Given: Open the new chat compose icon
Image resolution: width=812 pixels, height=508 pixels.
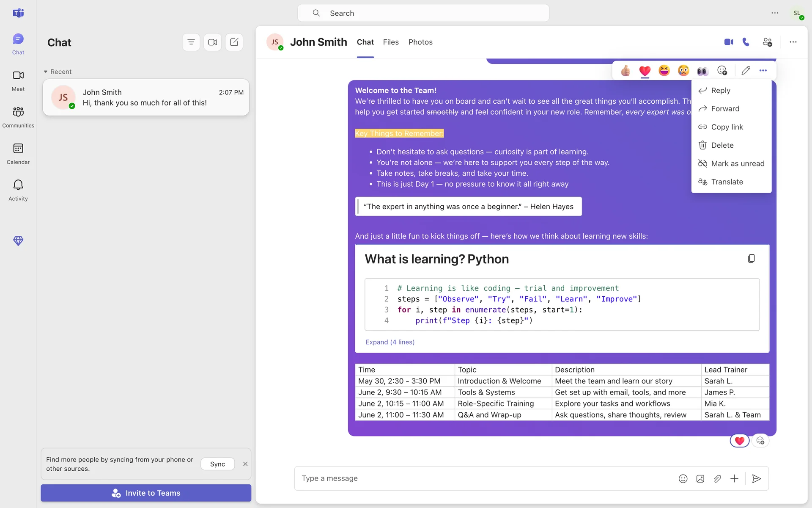Looking at the screenshot, I should click(234, 42).
